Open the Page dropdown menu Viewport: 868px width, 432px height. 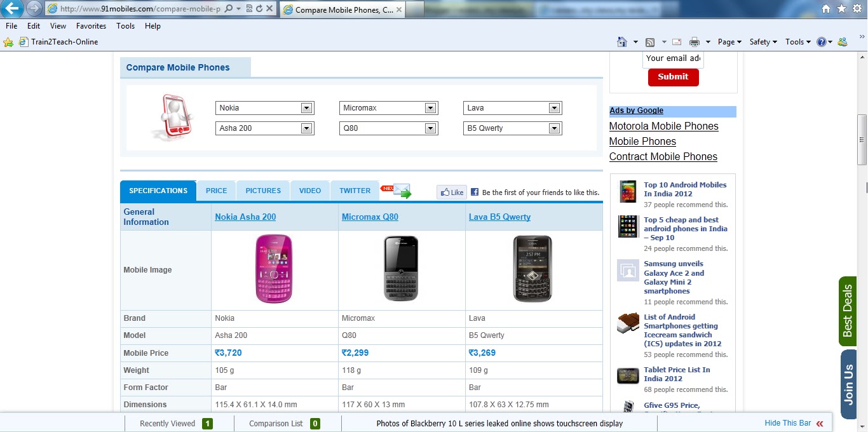coord(729,42)
